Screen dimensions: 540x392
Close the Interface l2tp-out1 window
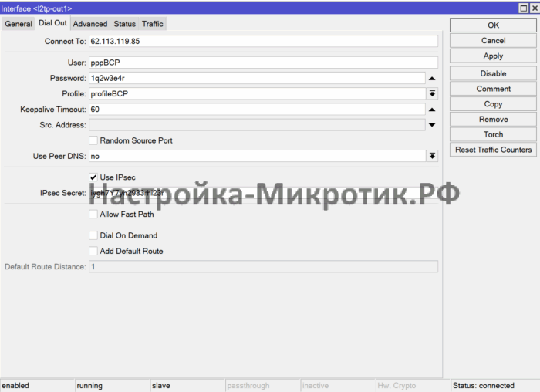tap(535, 8)
